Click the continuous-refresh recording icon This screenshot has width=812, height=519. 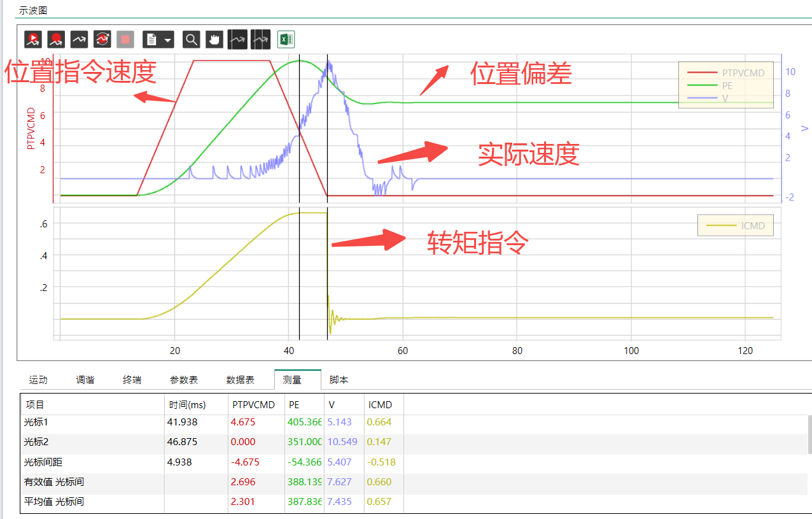tap(102, 39)
